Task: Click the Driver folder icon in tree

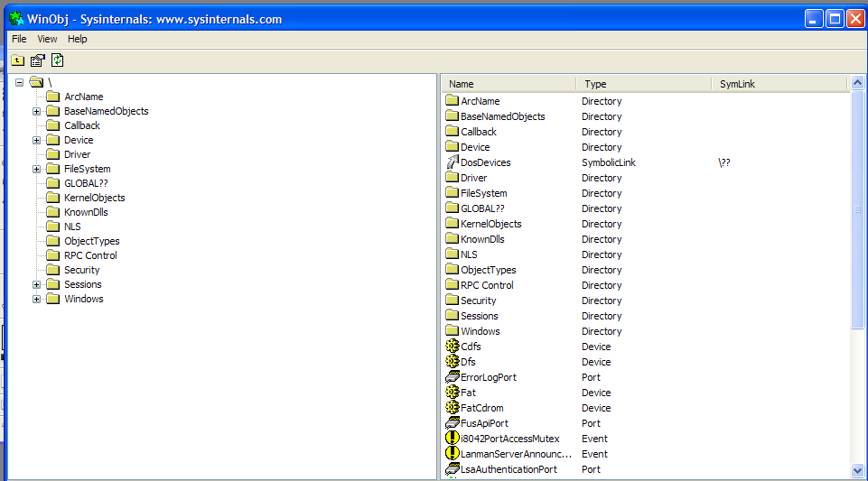Action: click(53, 154)
